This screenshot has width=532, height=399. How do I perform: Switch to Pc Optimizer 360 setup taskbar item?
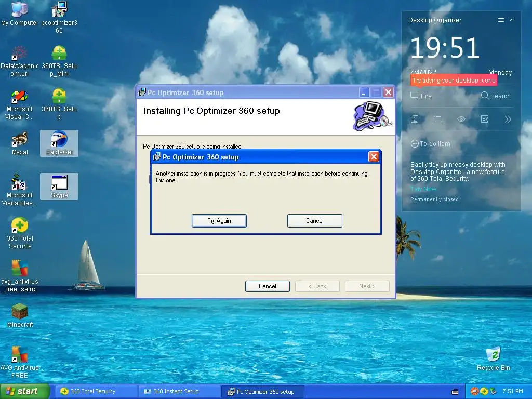(262, 392)
